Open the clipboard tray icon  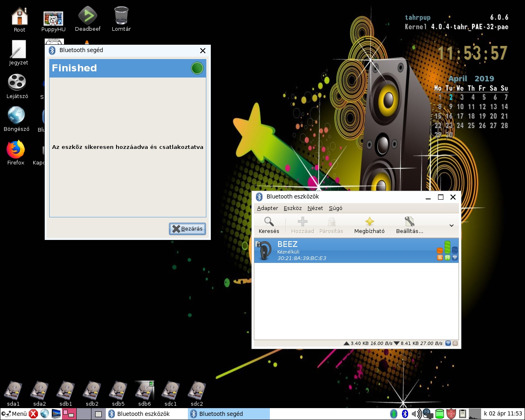pyautogui.click(x=462, y=414)
